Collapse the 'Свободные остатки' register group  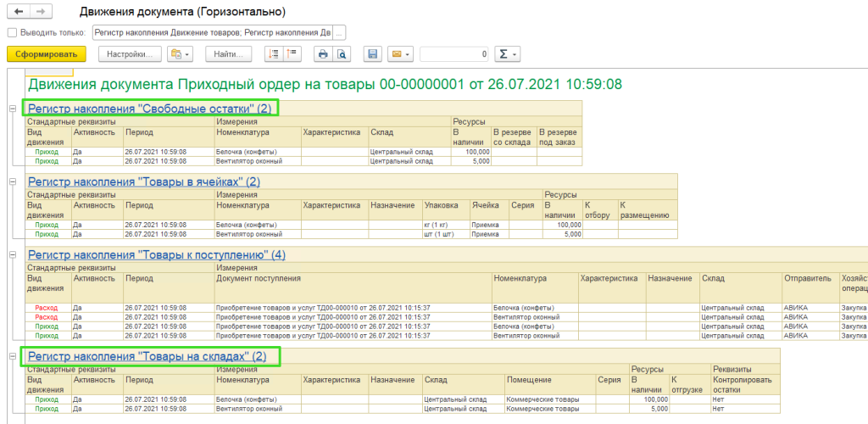pyautogui.click(x=12, y=109)
